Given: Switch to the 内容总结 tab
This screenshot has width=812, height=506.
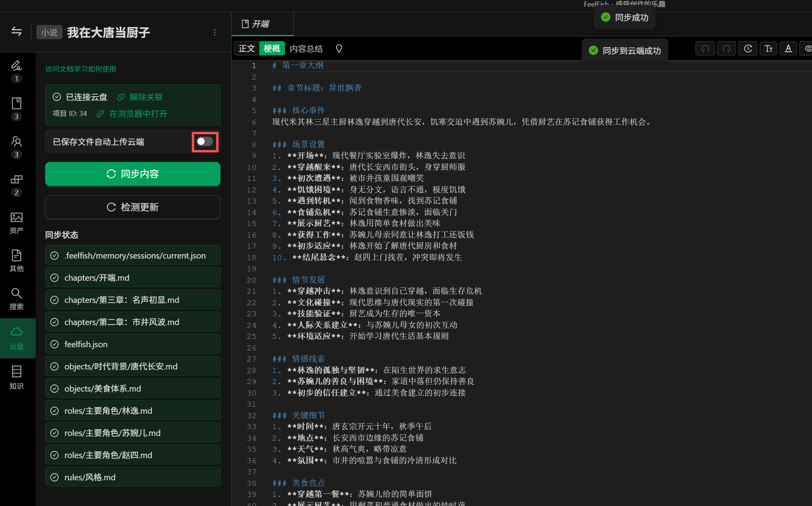Looking at the screenshot, I should (x=306, y=49).
